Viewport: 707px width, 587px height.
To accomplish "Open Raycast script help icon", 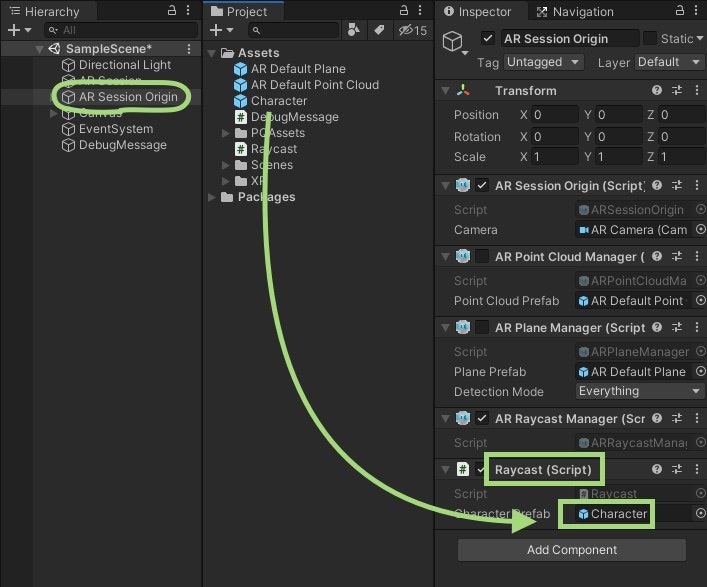I will tap(657, 469).
